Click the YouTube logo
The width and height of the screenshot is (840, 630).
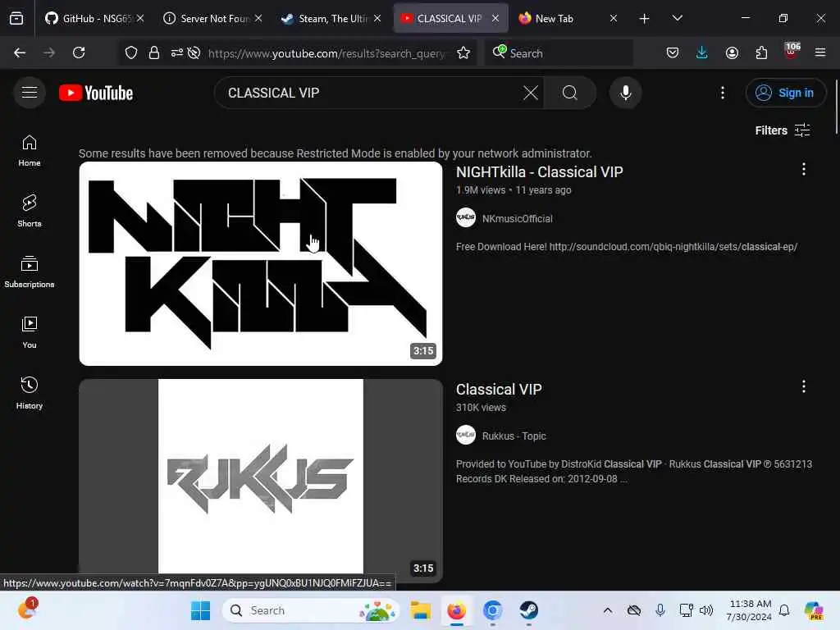tap(96, 93)
